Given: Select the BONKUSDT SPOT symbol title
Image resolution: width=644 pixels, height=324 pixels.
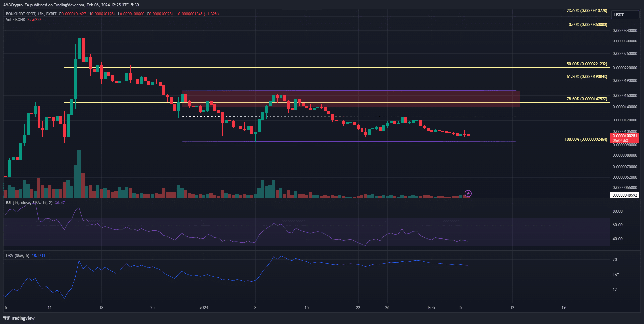Looking at the screenshot, I should (31, 14).
